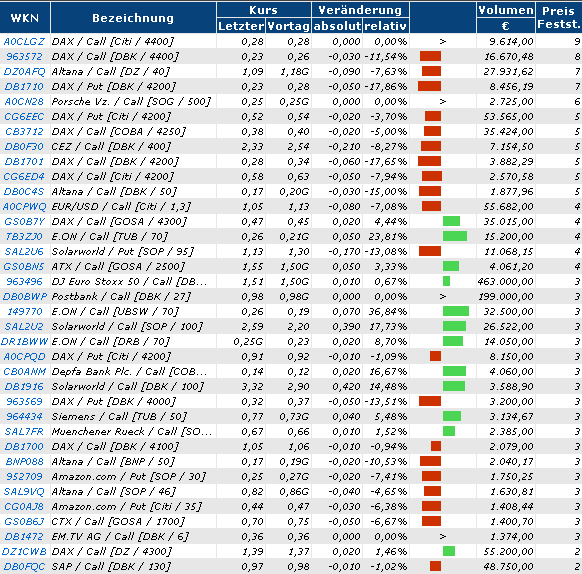Sort by Vortag price column
582x574 pixels.
pos(288,26)
